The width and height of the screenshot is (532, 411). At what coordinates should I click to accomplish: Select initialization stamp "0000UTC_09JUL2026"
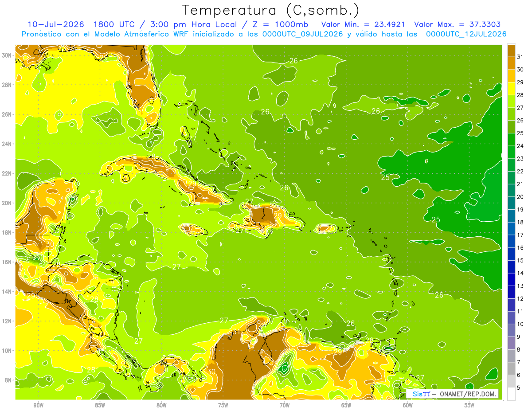point(303,34)
